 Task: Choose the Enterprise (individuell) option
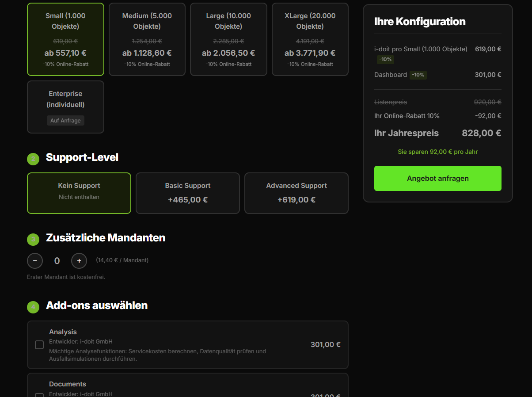coord(65,106)
